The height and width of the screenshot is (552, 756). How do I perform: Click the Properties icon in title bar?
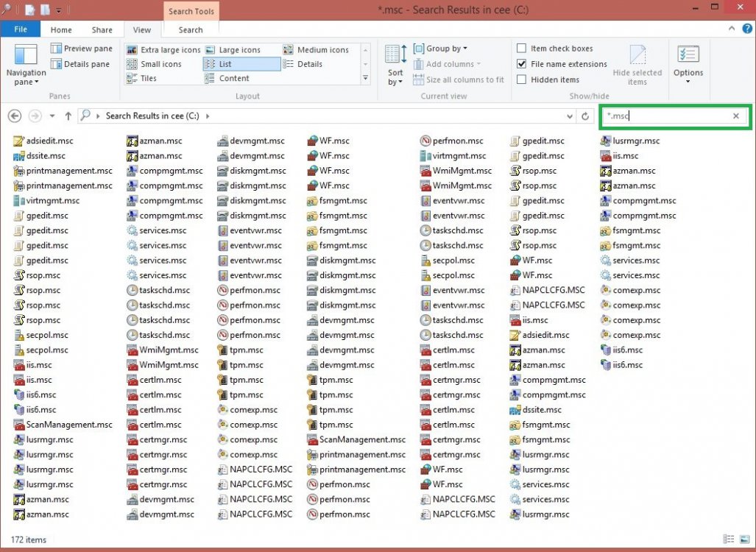point(30,10)
